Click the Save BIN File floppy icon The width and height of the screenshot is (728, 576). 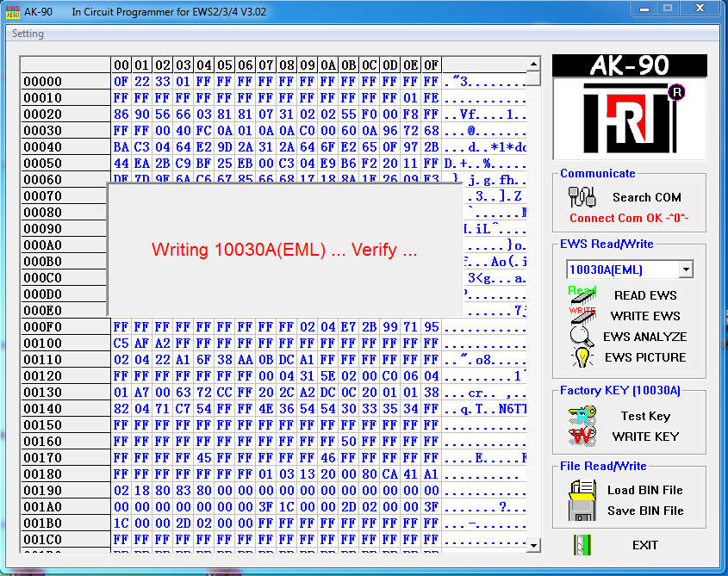(582, 511)
